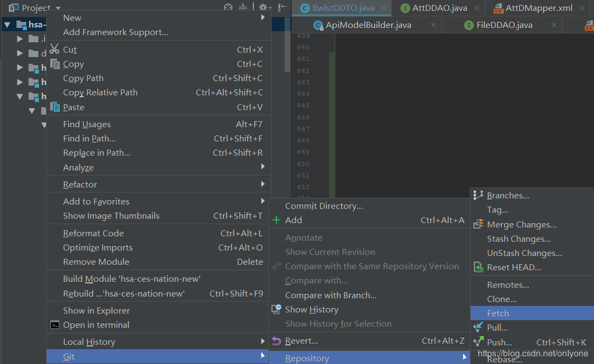
Task: Click the scroll from source target icon
Action: pyautogui.click(x=228, y=8)
